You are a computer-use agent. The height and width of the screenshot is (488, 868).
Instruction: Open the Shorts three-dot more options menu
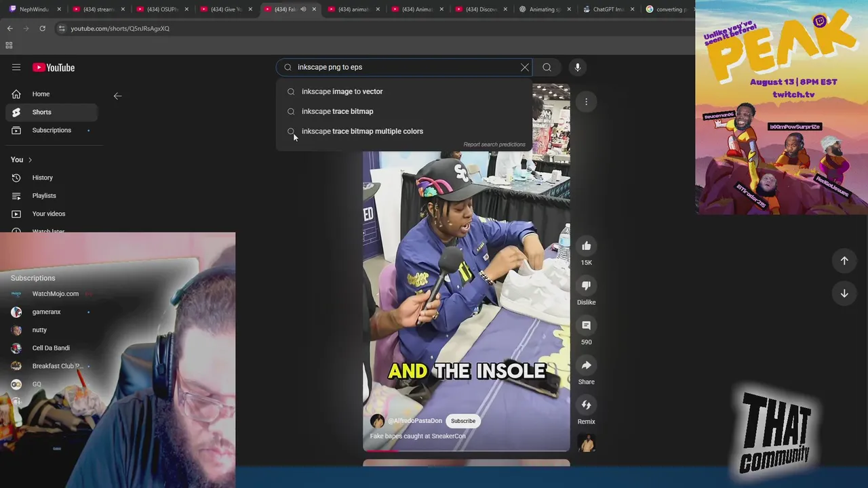587,102
